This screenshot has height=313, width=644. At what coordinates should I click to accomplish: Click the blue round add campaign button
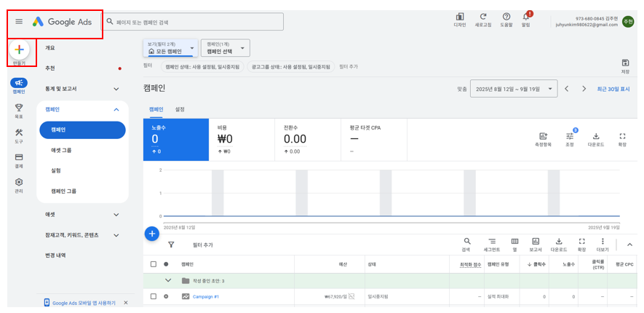point(152,234)
